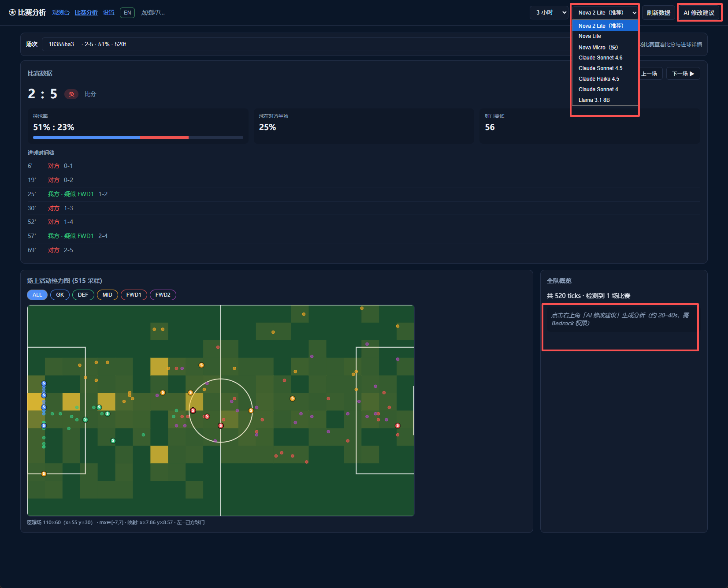Filter heatmap by FWD1

[134, 295]
